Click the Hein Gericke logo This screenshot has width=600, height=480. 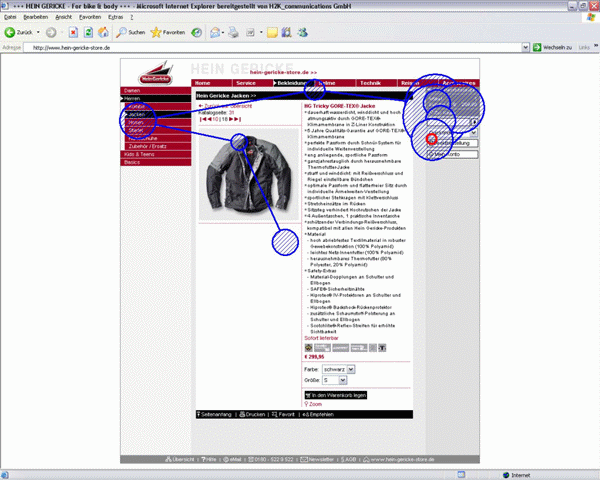[155, 73]
